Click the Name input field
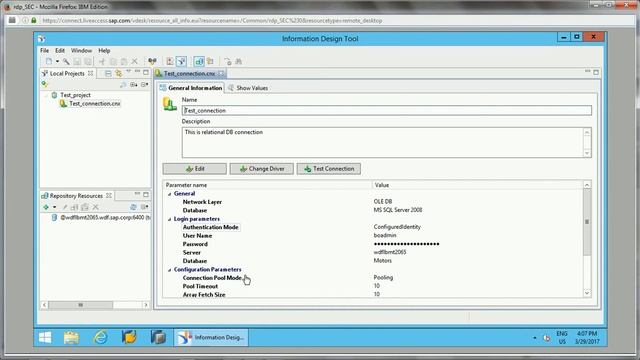 click(387, 111)
